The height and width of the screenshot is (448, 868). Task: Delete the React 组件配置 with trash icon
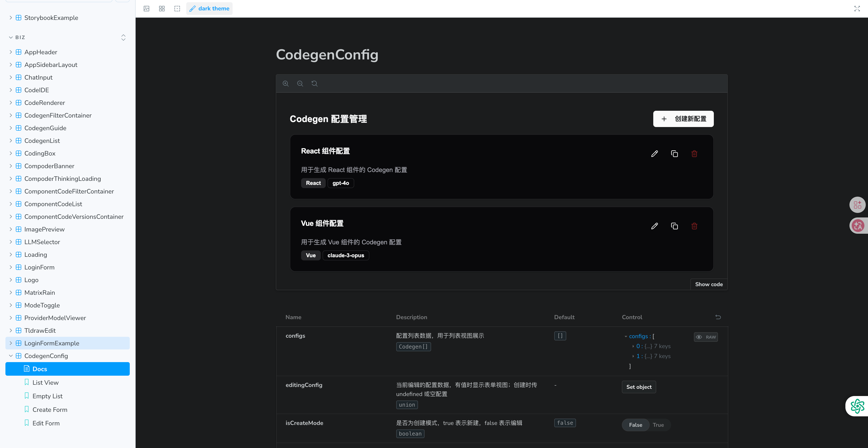(694, 154)
